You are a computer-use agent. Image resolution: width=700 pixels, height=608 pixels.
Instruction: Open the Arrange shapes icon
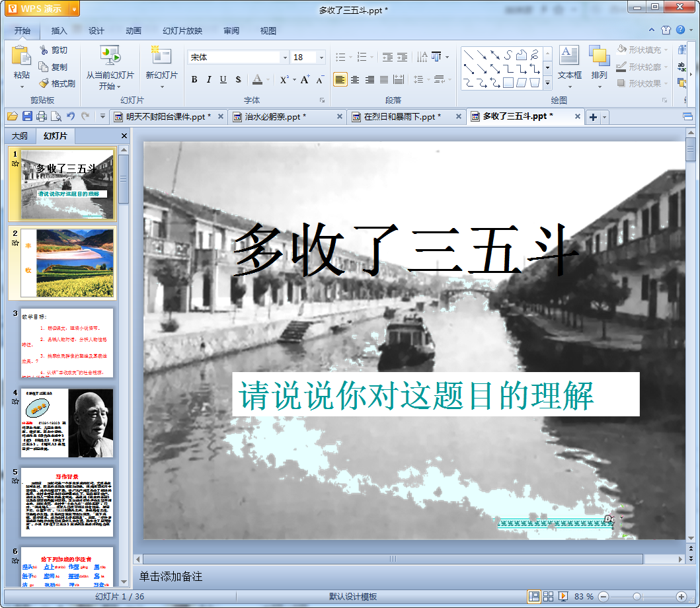point(599,56)
